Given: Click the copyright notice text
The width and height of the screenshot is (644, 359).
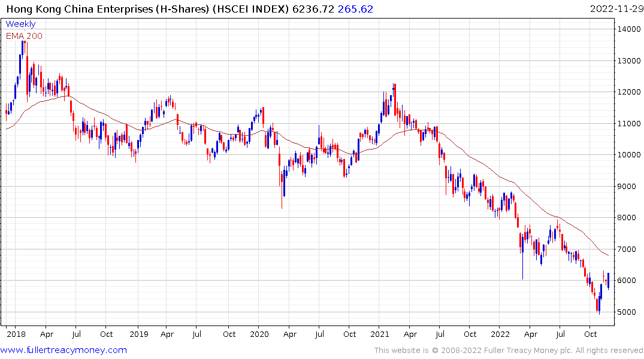Looking at the screenshot, I should tap(509, 351).
